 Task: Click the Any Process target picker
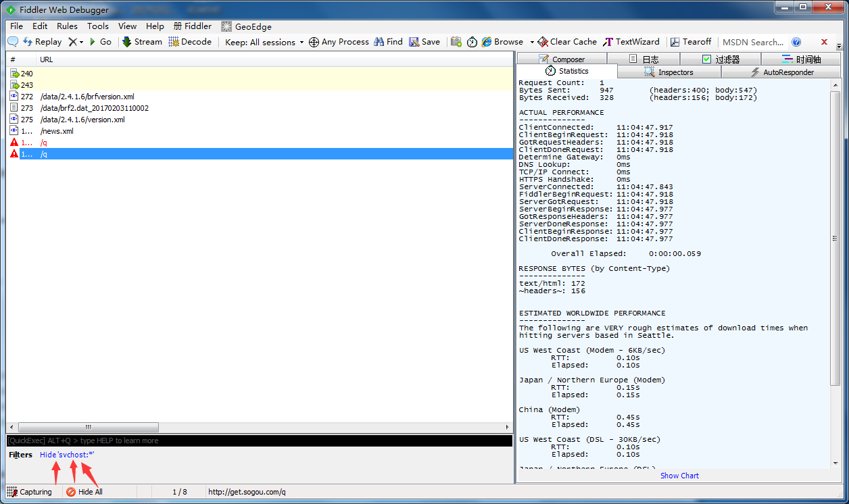tap(339, 42)
